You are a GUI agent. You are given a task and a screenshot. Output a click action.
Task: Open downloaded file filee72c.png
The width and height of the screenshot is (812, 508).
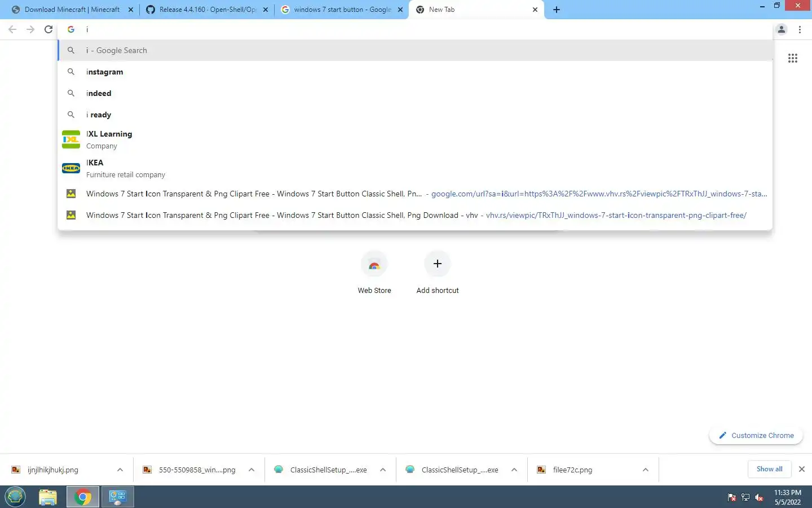[x=572, y=470]
